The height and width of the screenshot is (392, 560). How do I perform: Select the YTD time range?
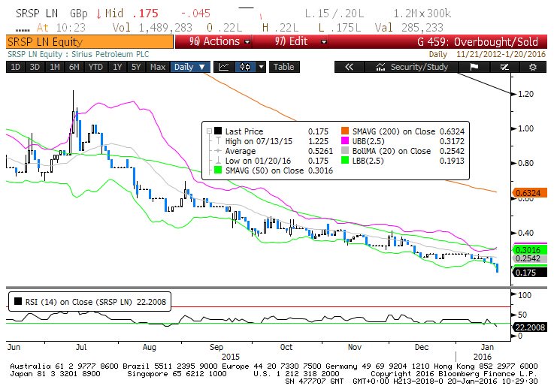[95, 67]
